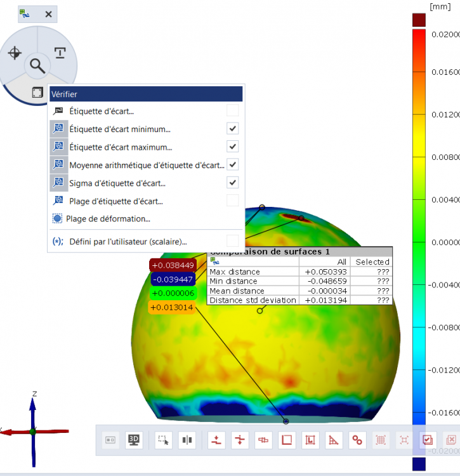Click the triangle angle icon in the toolbar
Screen dimensions: 460x476
click(334, 439)
